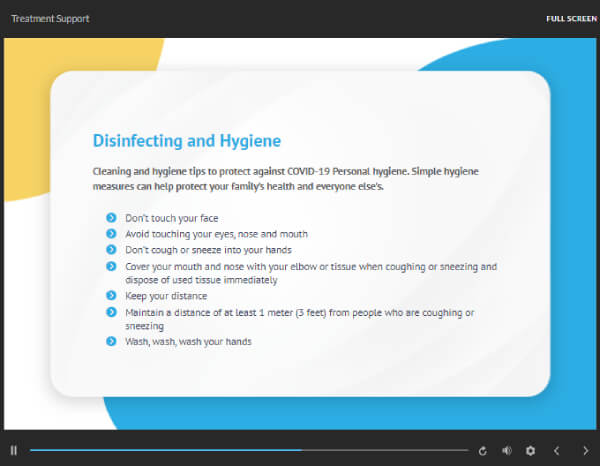Pause the presentation playback
This screenshot has width=600, height=466.
14,451
